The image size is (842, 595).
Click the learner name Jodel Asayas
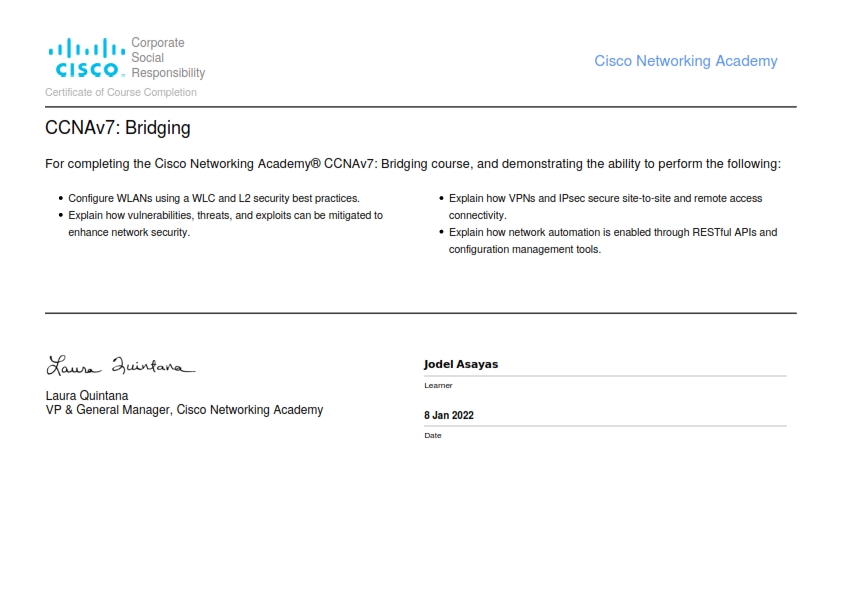[x=461, y=364]
